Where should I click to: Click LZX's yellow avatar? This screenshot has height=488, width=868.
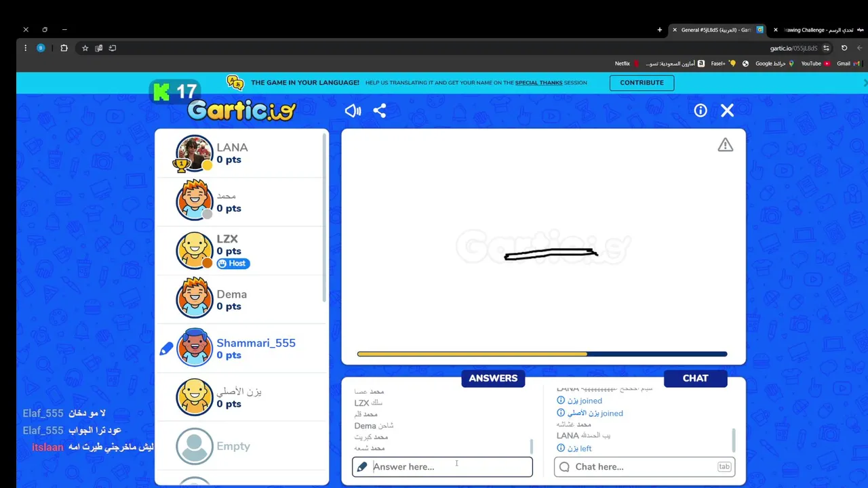pyautogui.click(x=195, y=250)
